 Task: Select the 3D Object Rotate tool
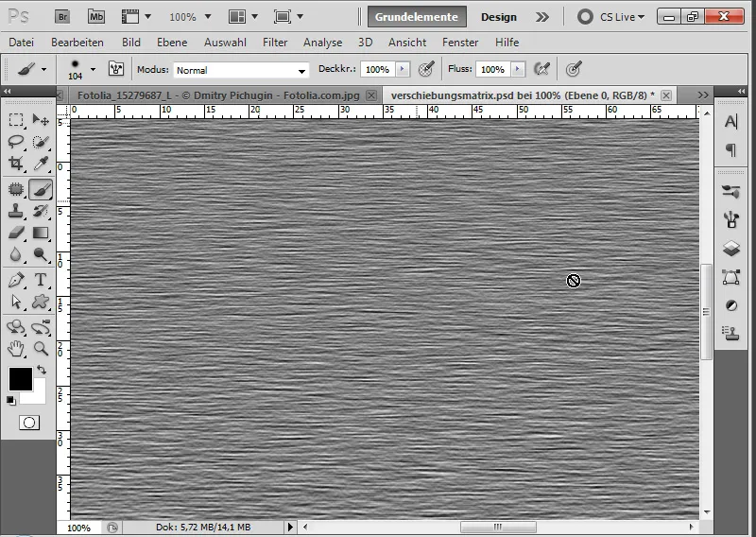(16, 327)
